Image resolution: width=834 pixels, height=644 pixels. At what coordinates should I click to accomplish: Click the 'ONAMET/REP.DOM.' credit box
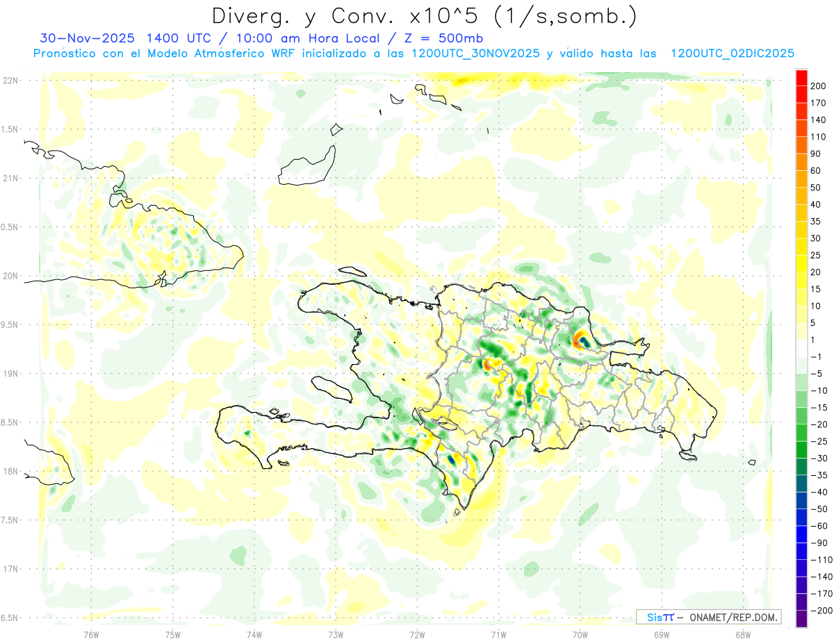(x=709, y=617)
